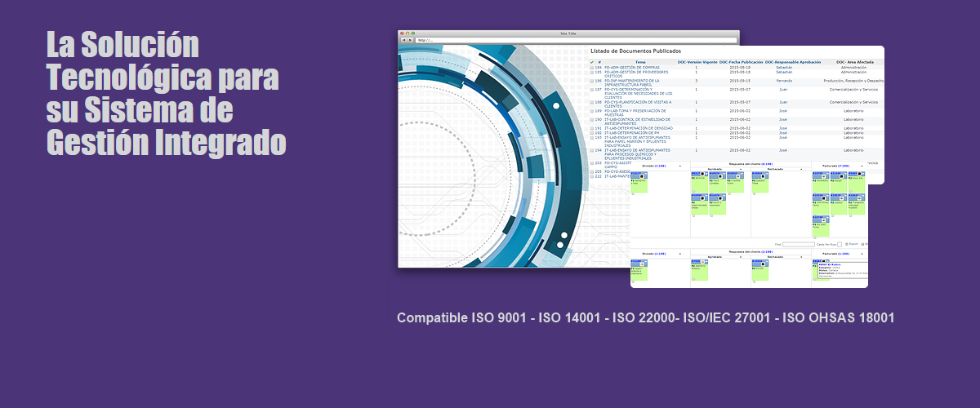Tick the checkbox for document 189
The height and width of the screenshot is (408, 980).
592,111
